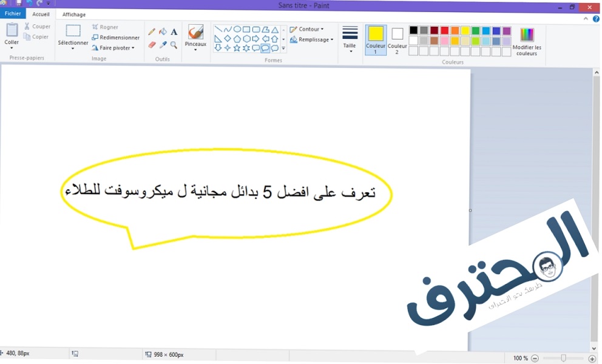This screenshot has height=364, width=602.
Task: Expand the Contour outline dropdown
Action: [x=307, y=29]
